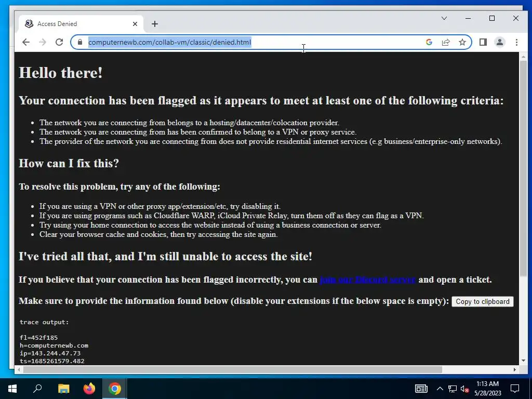The width and height of the screenshot is (532, 399).
Task: Click the Chrome taskbar icon
Action: (x=115, y=389)
